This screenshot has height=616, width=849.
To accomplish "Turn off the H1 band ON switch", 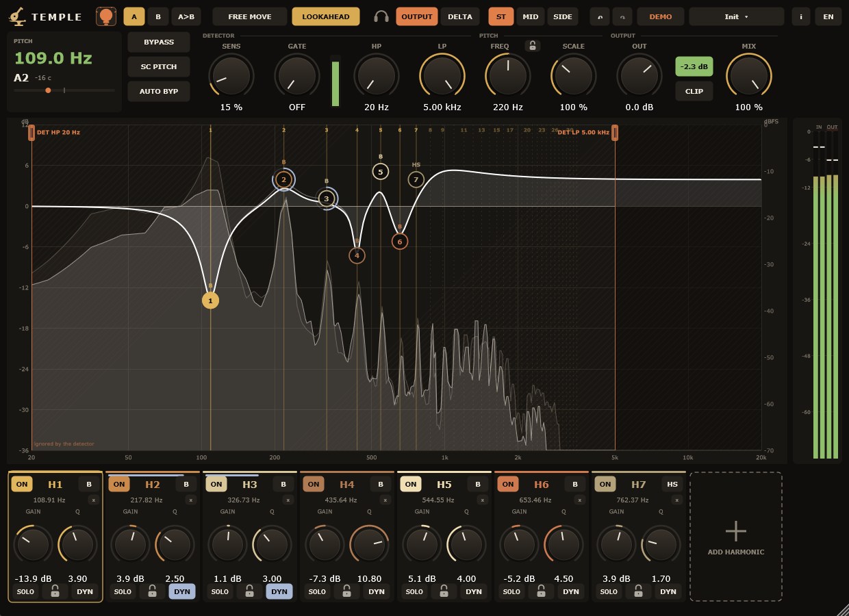I will [x=22, y=484].
